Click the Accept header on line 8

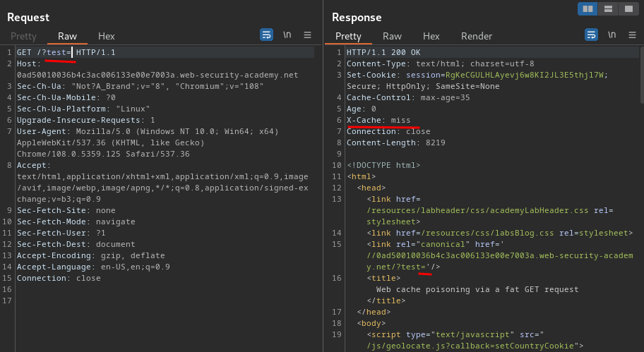pos(33,165)
